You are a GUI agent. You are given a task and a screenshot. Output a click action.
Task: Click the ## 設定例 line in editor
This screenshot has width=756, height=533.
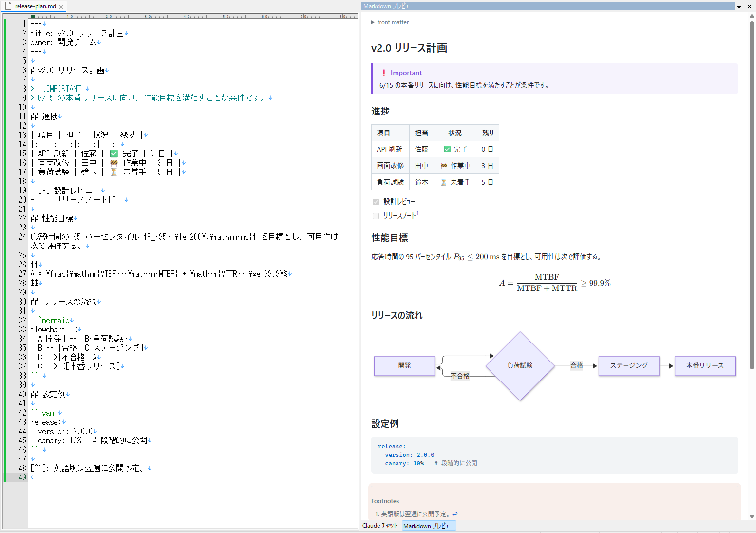pos(50,394)
